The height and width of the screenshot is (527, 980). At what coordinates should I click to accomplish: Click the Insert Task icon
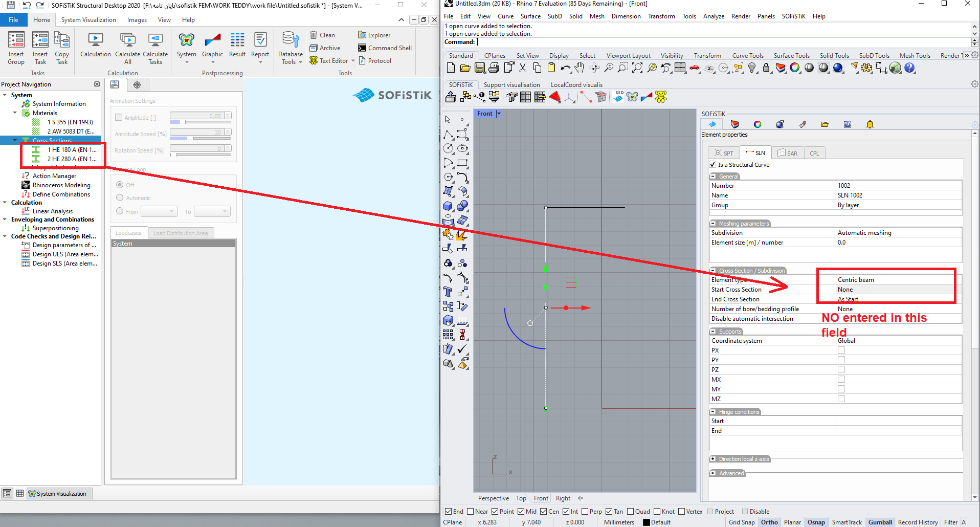[40, 48]
